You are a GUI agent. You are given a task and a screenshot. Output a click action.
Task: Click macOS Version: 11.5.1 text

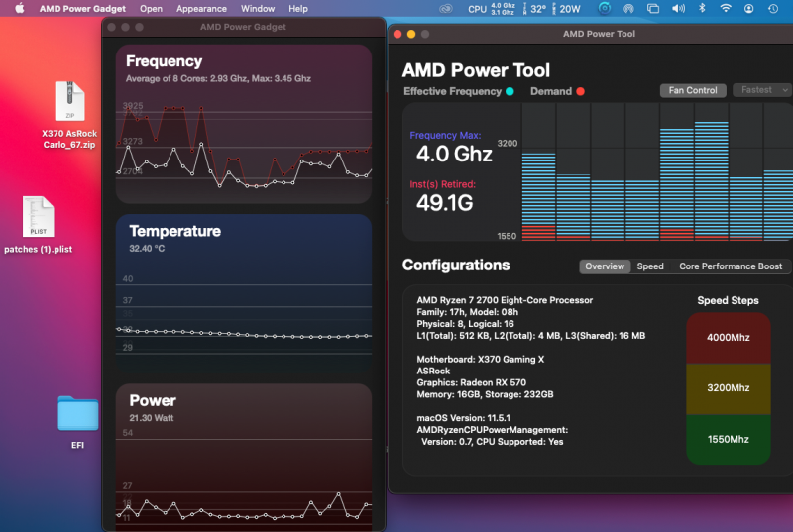[463, 418]
